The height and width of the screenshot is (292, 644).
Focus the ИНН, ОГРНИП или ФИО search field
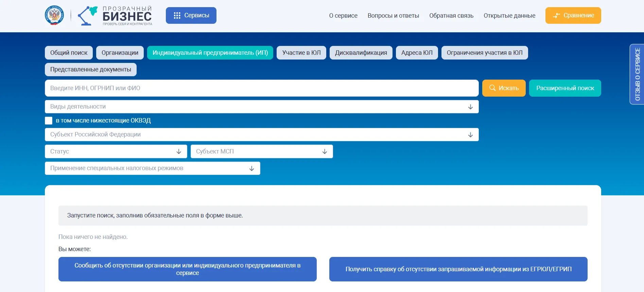pyautogui.click(x=262, y=88)
